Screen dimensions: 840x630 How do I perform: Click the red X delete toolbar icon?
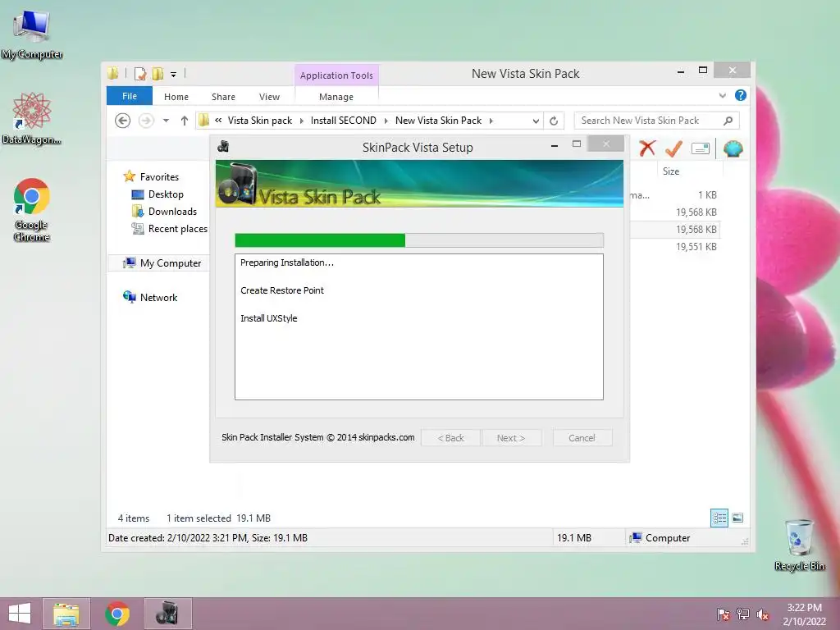point(647,148)
